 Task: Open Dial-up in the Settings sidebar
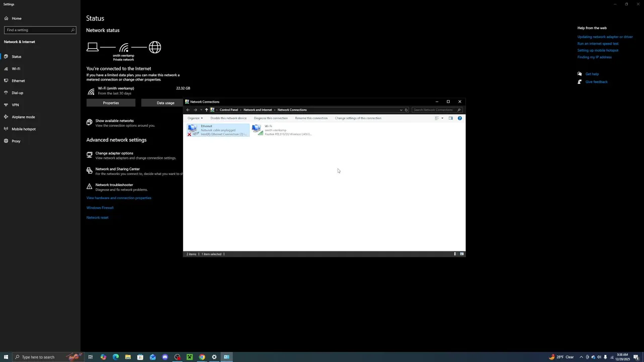point(14,93)
